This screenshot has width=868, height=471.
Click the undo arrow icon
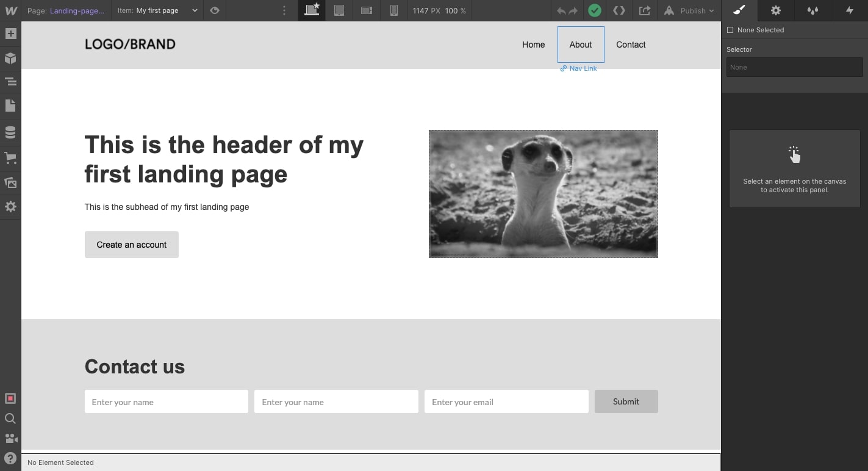pyautogui.click(x=561, y=10)
